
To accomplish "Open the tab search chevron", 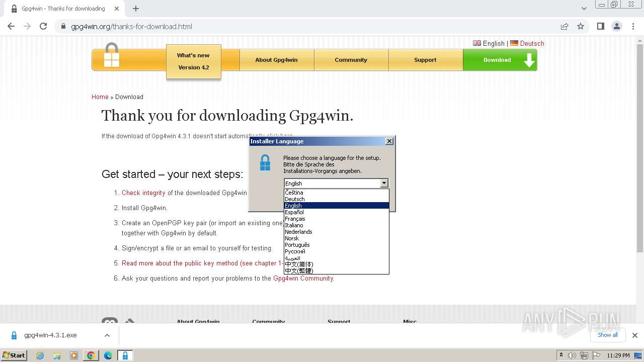I will click(x=584, y=9).
